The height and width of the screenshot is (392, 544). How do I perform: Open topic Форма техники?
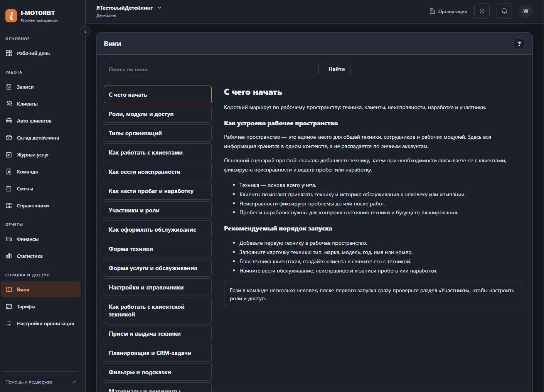[x=158, y=249]
